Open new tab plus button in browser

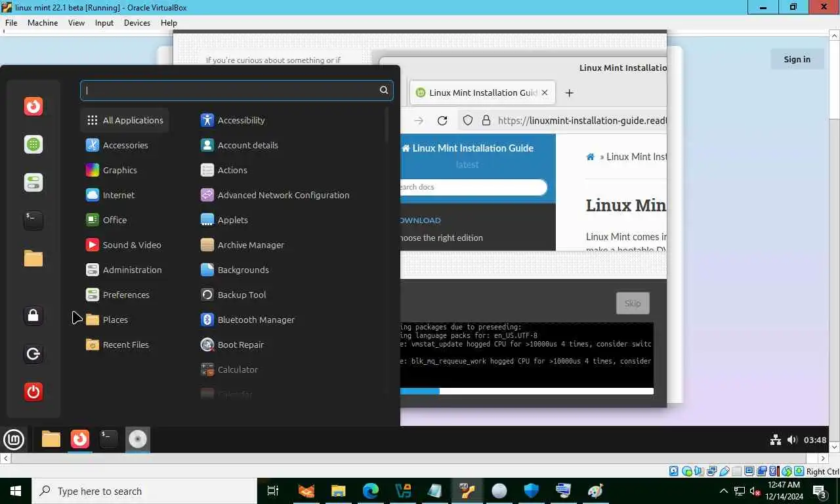569,93
